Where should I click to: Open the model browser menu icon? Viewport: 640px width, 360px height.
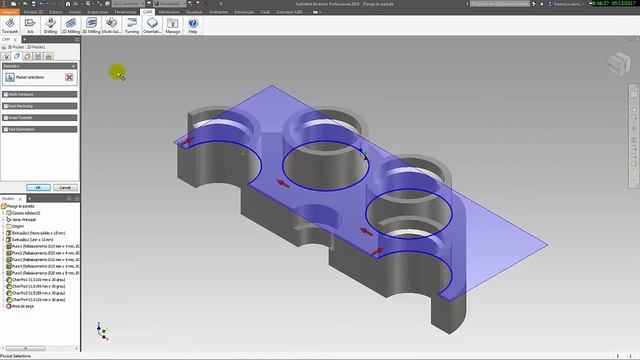(x=76, y=199)
